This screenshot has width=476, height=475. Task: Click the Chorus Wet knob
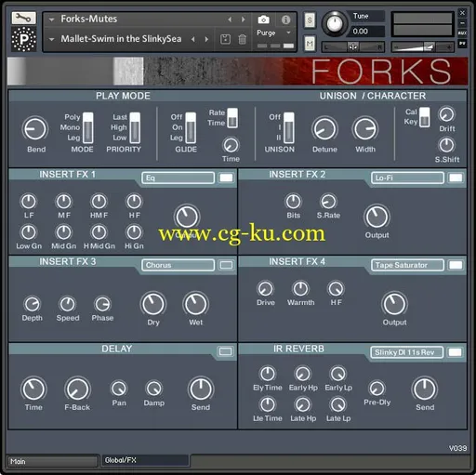pos(195,304)
